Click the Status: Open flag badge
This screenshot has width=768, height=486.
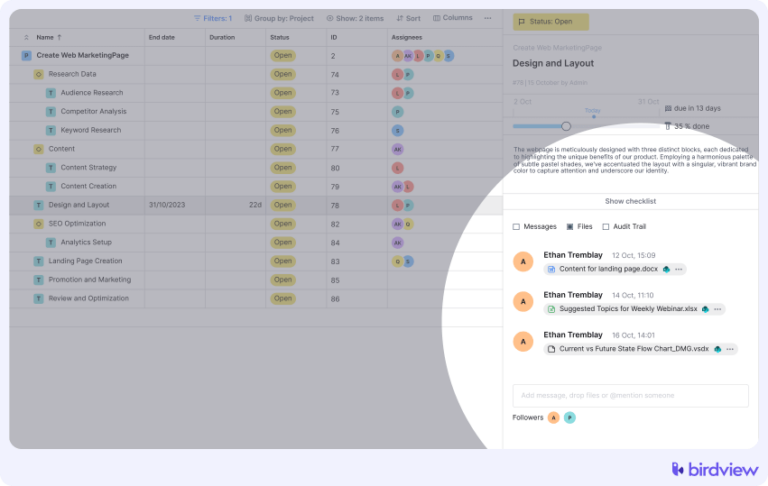[x=551, y=21]
